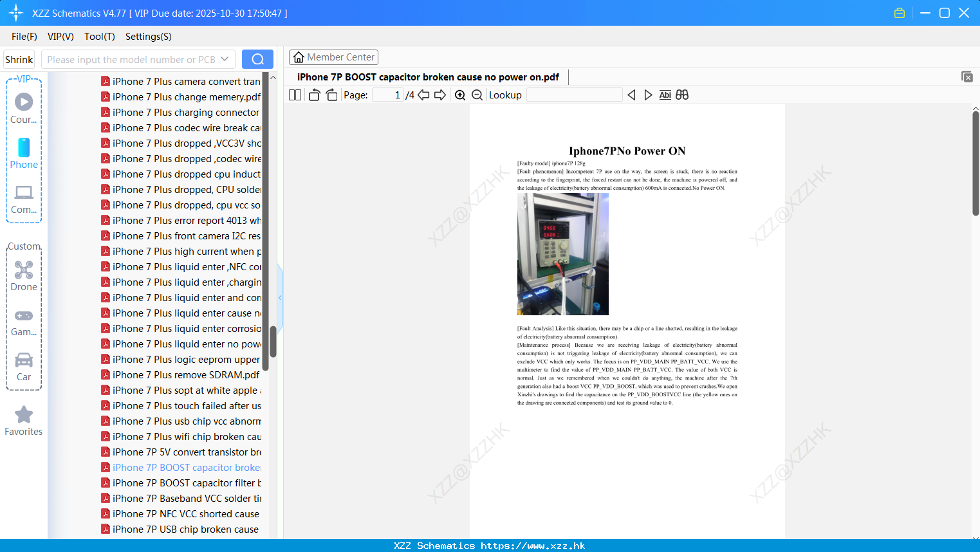The width and height of the screenshot is (980, 552).
Task: Open 'iPhone 7 Plus high current when' file
Action: click(x=187, y=251)
